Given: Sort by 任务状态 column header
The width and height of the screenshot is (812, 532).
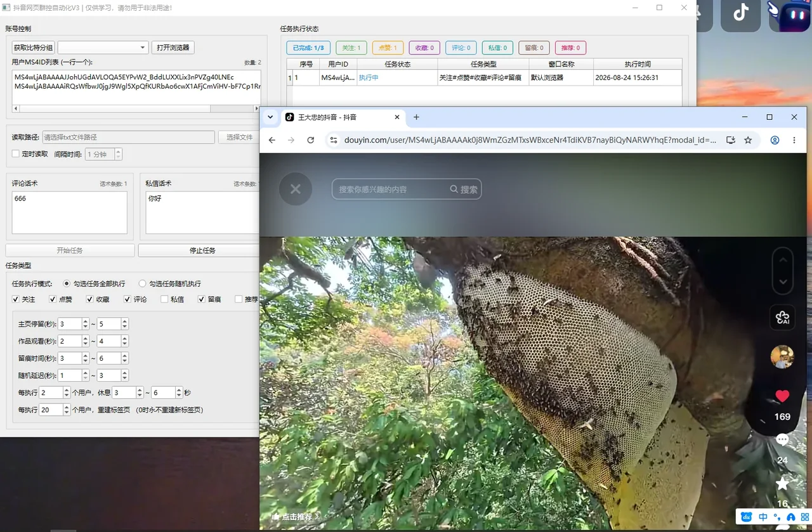Looking at the screenshot, I should [397, 64].
